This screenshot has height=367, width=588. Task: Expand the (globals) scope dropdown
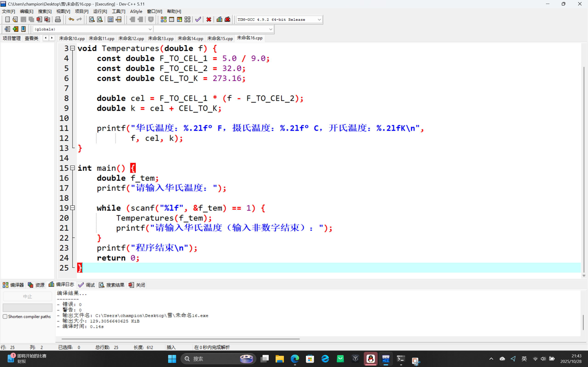click(x=150, y=29)
